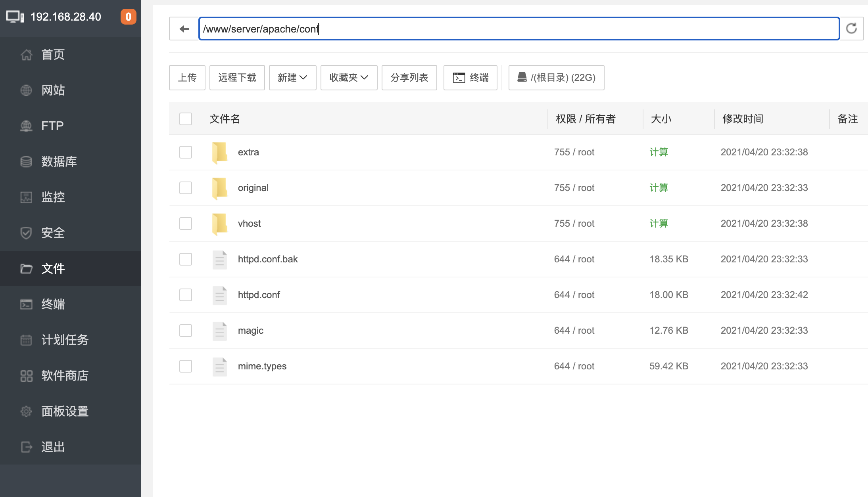Open the /(根目录) (22G) disk selector
The height and width of the screenshot is (497, 868).
pos(556,78)
